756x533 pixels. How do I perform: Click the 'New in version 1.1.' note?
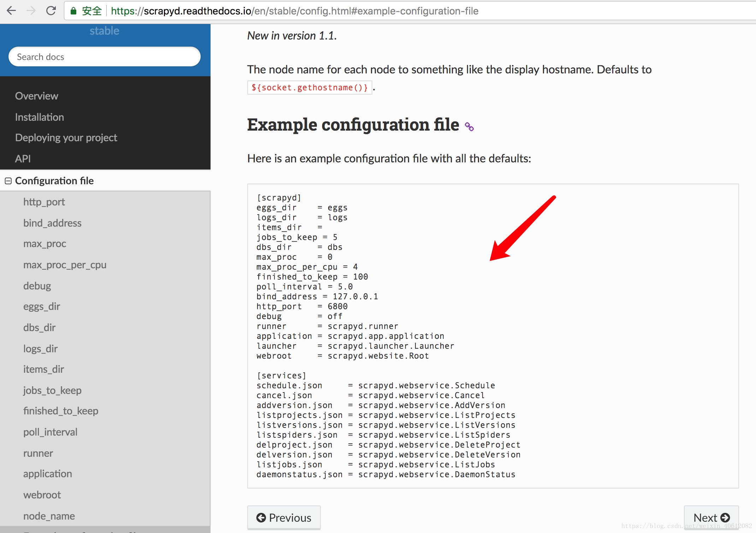292,36
